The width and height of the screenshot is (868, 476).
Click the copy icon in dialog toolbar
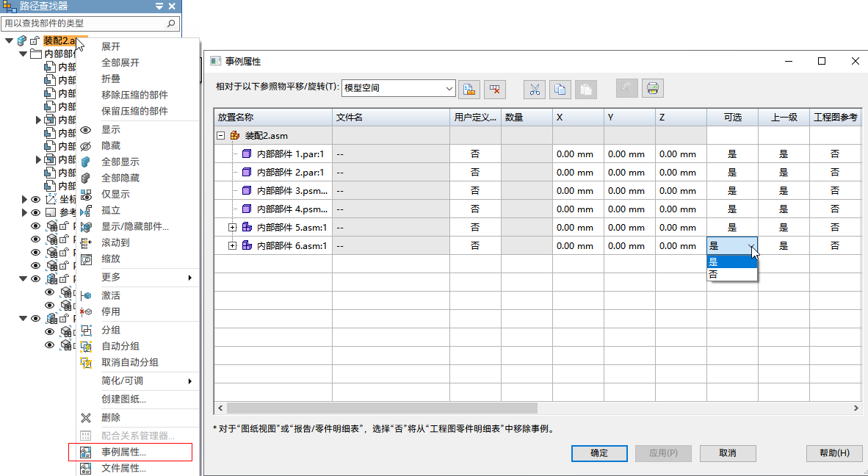(560, 89)
